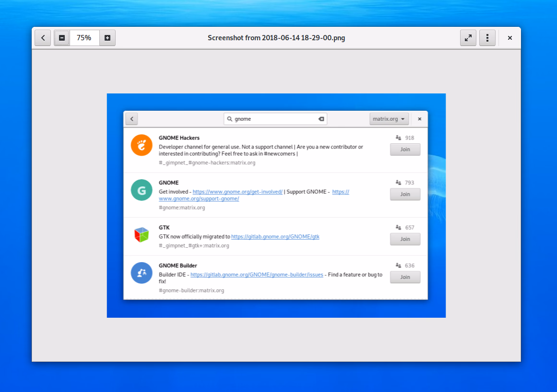The image size is (557, 392).
Task: Open the matrix.org server dropdown
Action: click(389, 119)
